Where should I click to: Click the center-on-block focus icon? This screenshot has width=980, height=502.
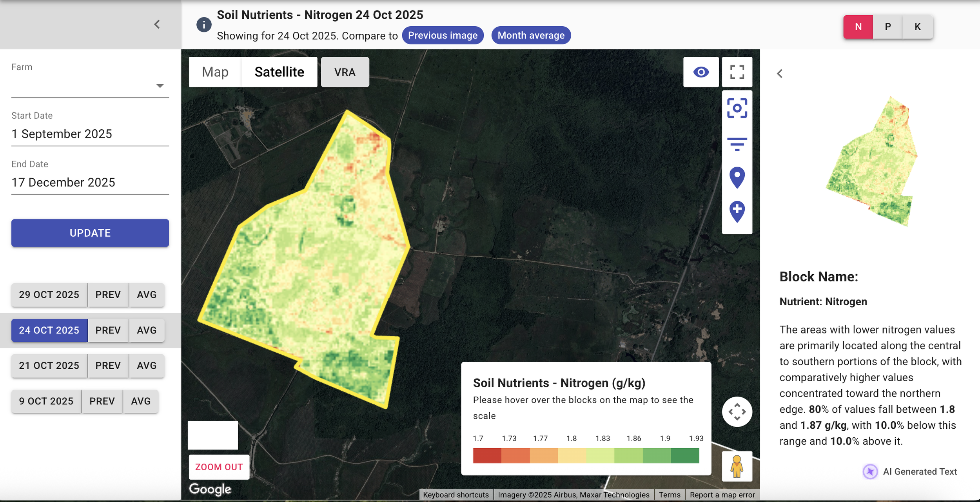[737, 108]
